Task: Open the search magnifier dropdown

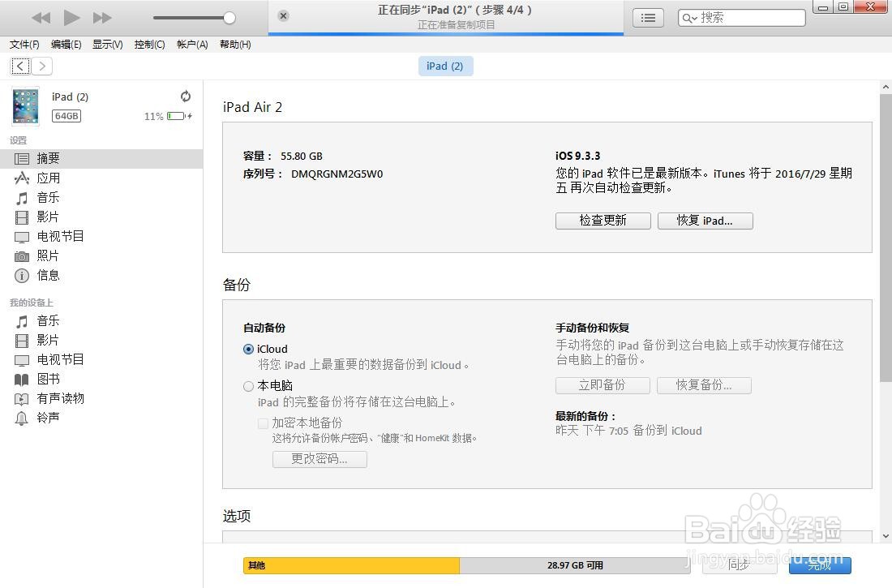Action: [689, 18]
